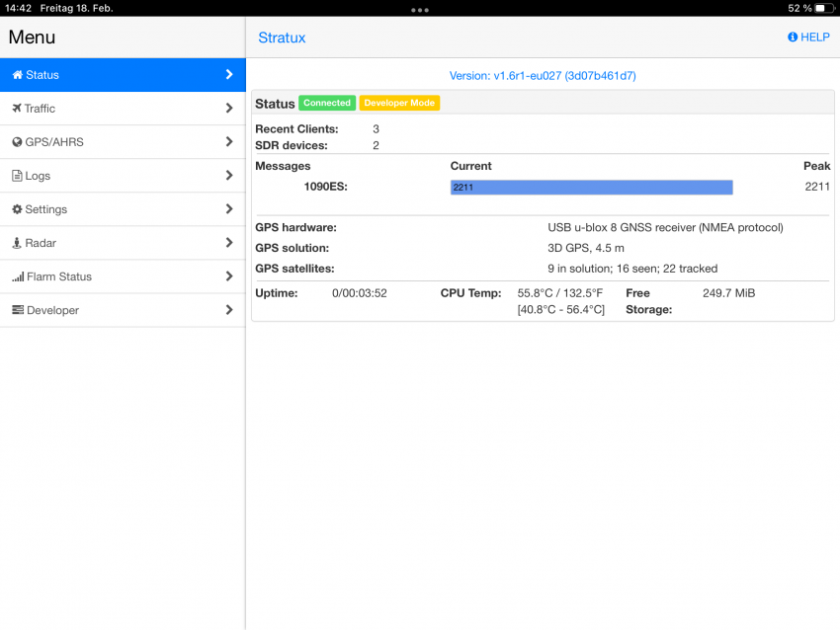Click the USB u-blox 8 GNSS receiver text
The height and width of the screenshot is (630, 840).
(x=665, y=227)
